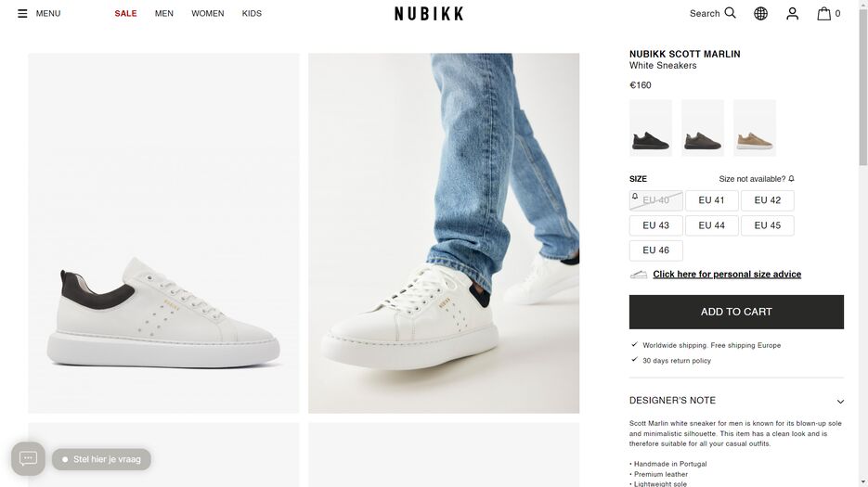Select size EU 44
This screenshot has width=868, height=487.
tap(711, 225)
